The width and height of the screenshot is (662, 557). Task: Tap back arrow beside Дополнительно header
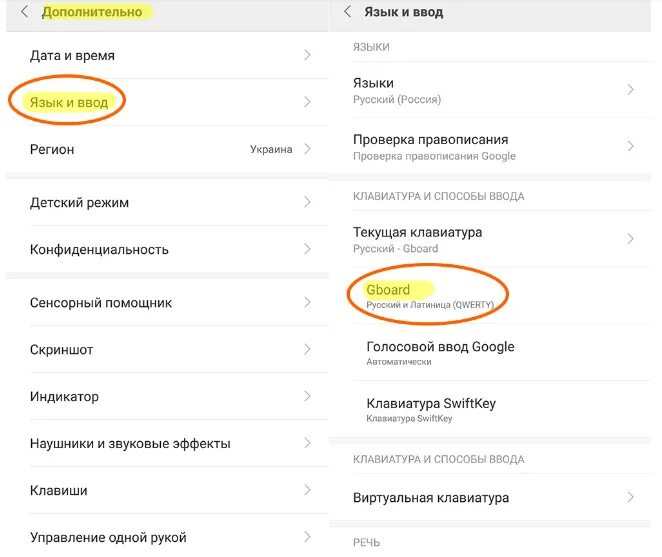click(x=24, y=13)
